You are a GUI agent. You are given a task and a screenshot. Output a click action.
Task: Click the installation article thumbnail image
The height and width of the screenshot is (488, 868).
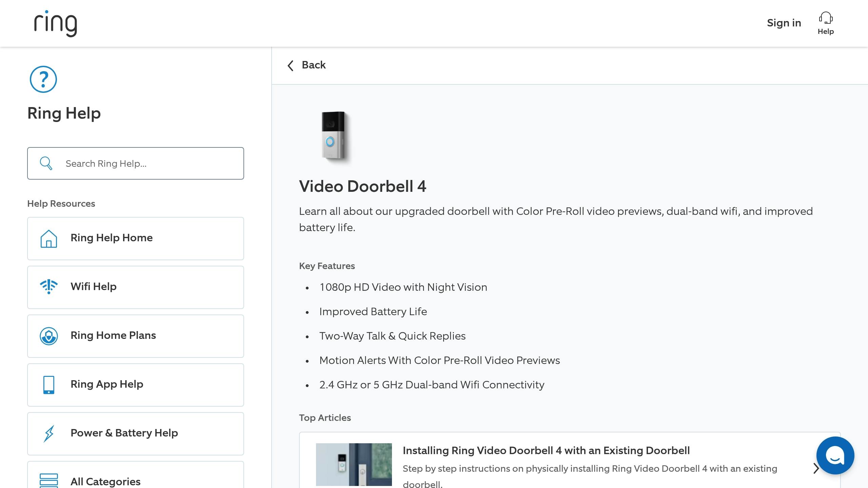pos(354,465)
